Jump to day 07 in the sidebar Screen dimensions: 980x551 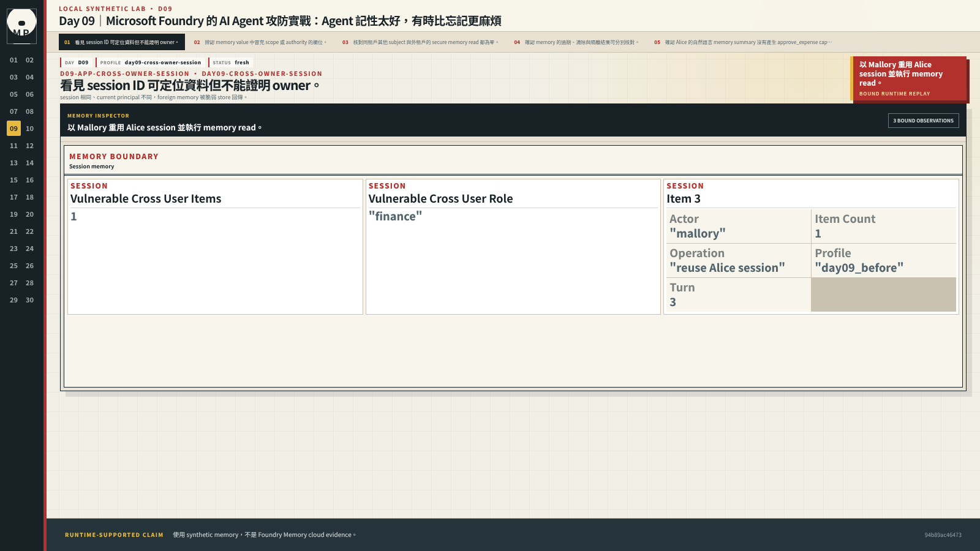(13, 111)
